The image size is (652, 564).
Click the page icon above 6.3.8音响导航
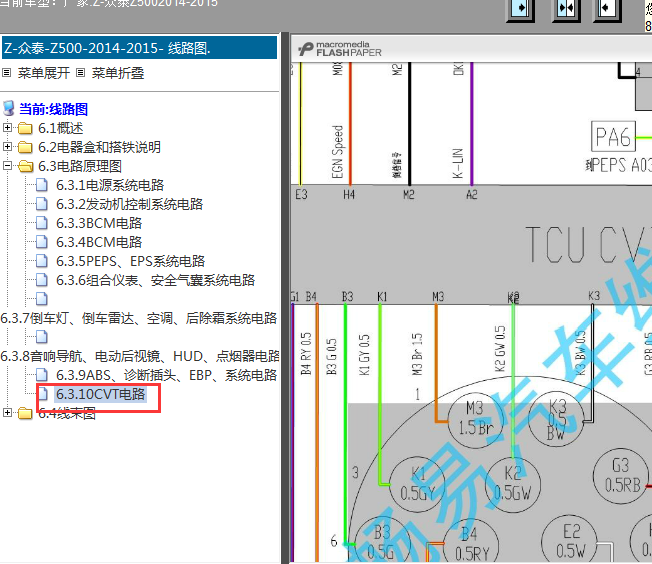[42, 337]
